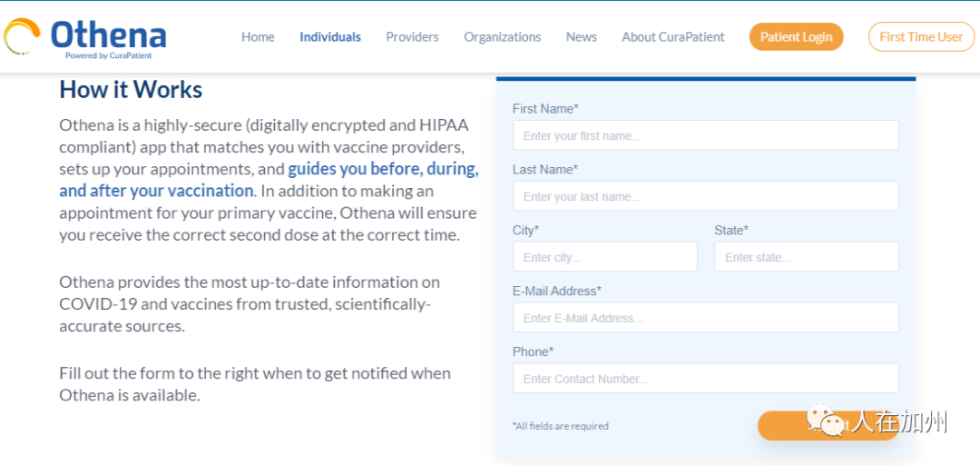This screenshot has height=465, width=980.
Task: Visit the About CuraPatient page
Action: [x=673, y=37]
